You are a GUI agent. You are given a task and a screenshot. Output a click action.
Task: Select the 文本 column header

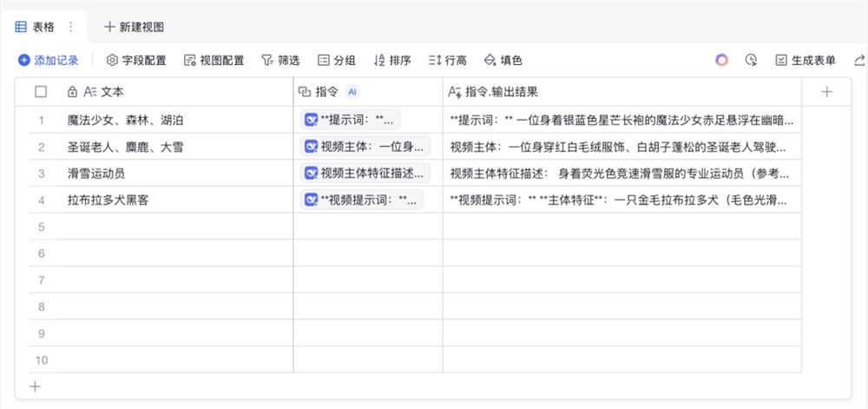[177, 92]
